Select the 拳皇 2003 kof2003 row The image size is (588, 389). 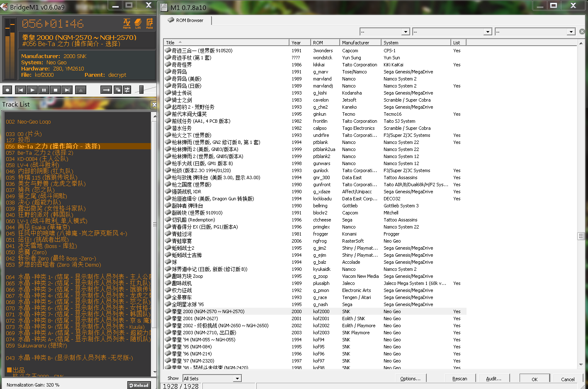[315, 333]
